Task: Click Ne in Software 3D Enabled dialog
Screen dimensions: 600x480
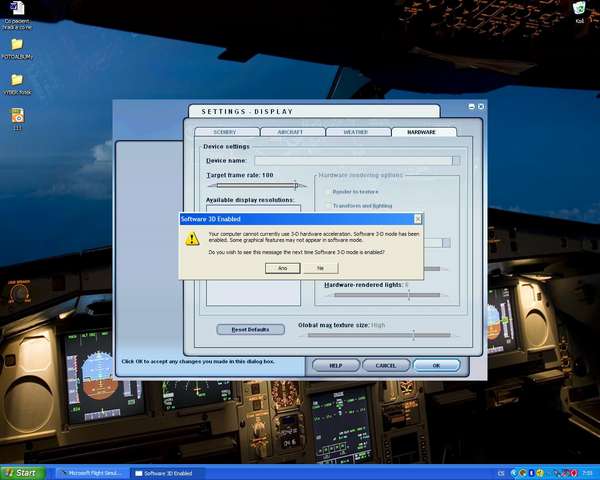Action: tap(321, 268)
